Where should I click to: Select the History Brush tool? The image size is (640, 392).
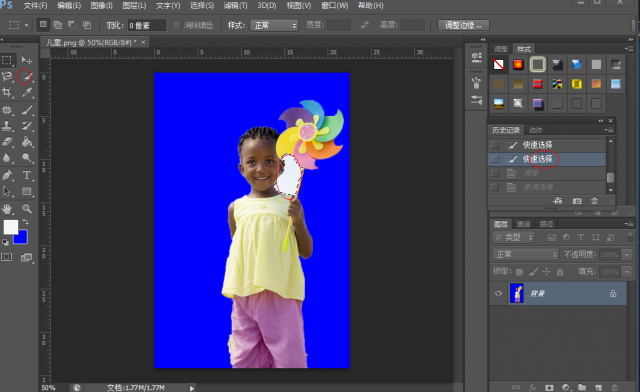[x=27, y=126]
